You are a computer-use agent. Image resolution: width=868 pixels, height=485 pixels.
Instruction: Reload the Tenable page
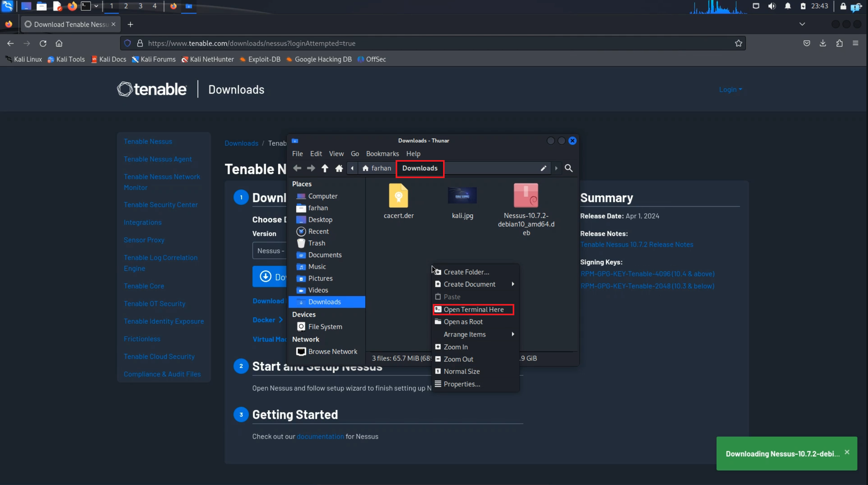[43, 43]
